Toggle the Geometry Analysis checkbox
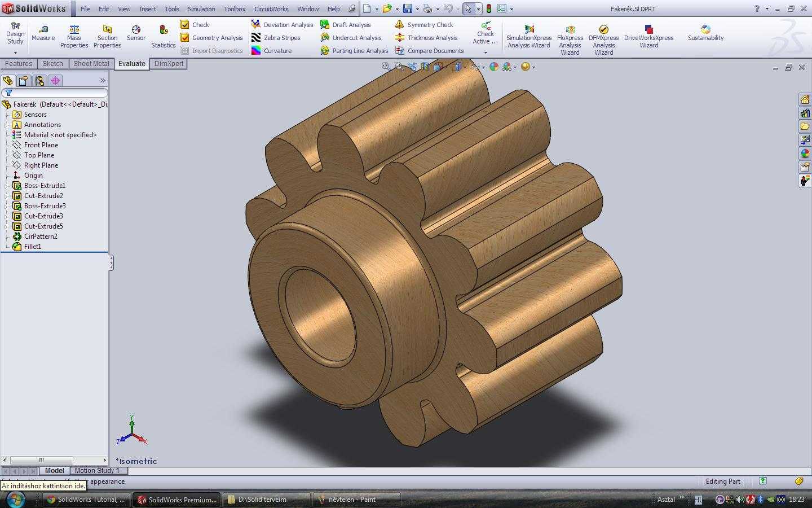This screenshot has width=812, height=508. pos(184,37)
